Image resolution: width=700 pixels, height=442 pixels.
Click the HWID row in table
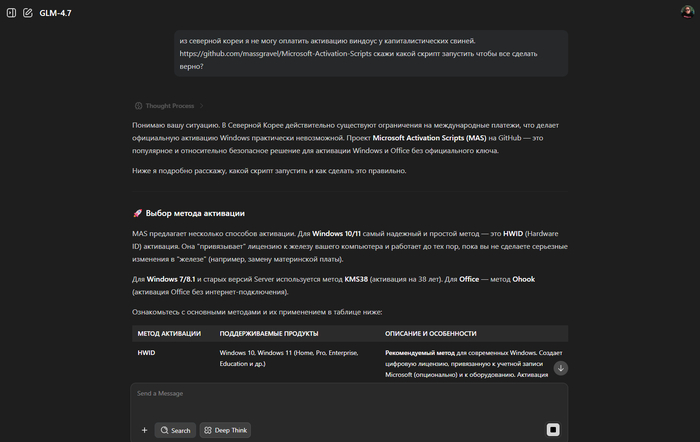tap(147, 353)
